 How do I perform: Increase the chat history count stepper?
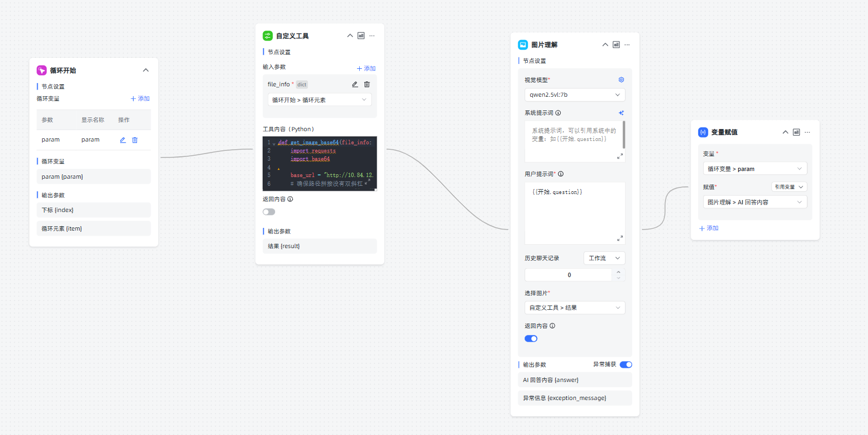619,272
